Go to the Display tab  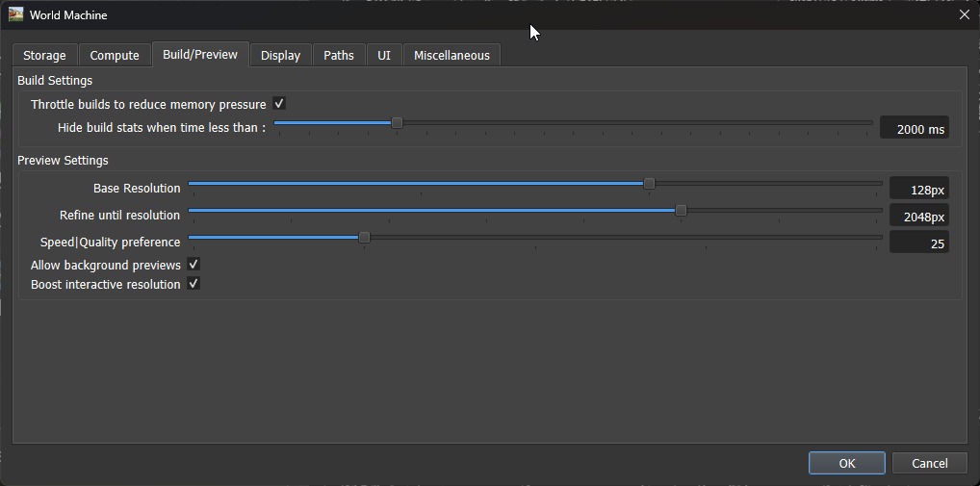(x=280, y=56)
